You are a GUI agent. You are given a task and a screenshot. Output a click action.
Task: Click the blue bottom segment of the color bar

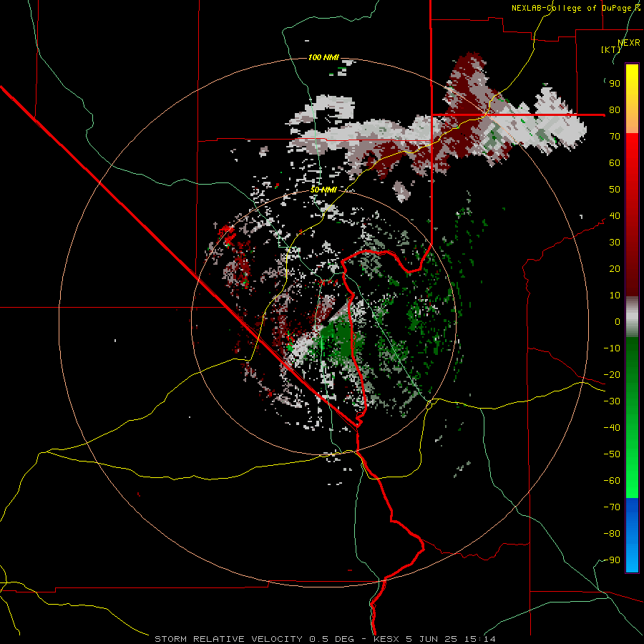pyautogui.click(x=632, y=535)
